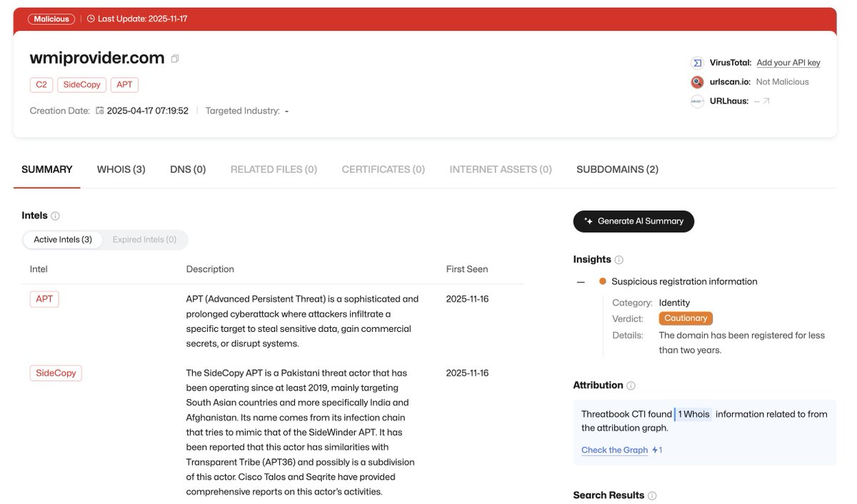857x504 pixels.
Task: Open the SUMMARY tab
Action: coord(47,169)
